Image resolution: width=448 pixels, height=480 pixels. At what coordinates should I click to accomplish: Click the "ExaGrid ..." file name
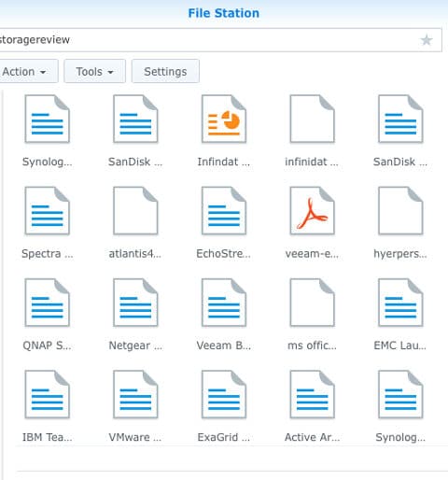click(x=224, y=437)
